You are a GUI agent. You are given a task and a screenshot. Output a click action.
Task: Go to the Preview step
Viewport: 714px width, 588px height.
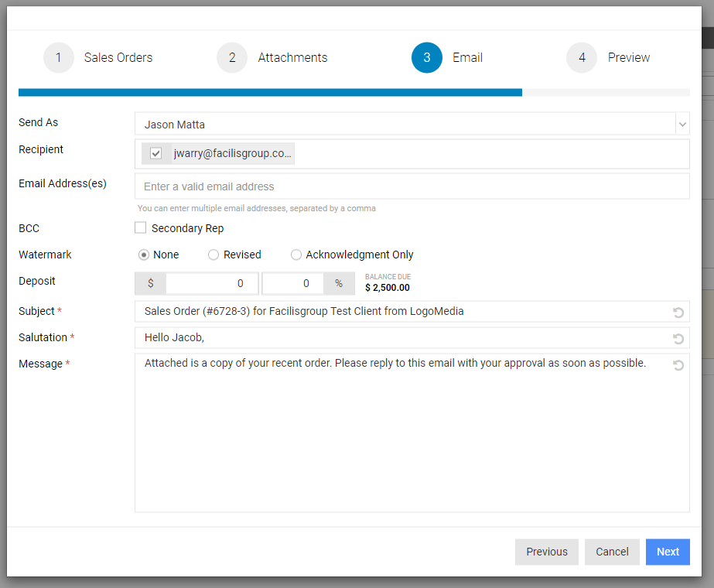[629, 57]
